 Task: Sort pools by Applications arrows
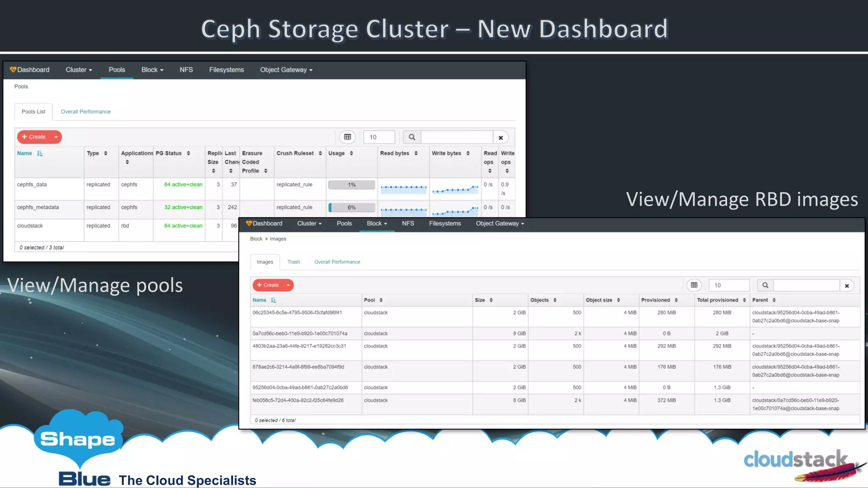tap(127, 162)
